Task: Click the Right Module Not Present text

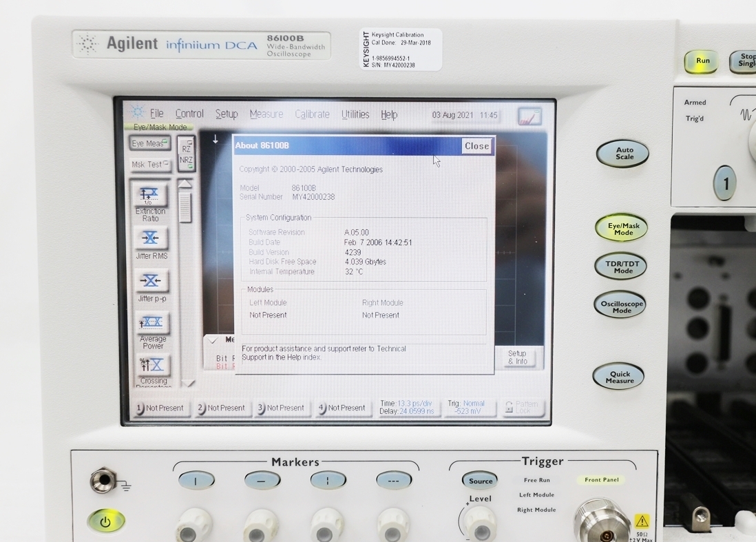Action: [x=381, y=315]
